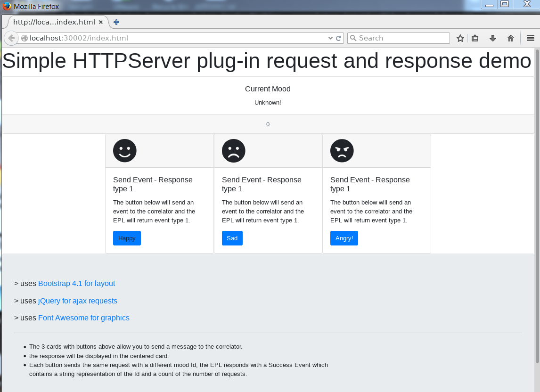The image size is (540, 392).
Task: Go to the Firefox home page
Action: pyautogui.click(x=510, y=38)
